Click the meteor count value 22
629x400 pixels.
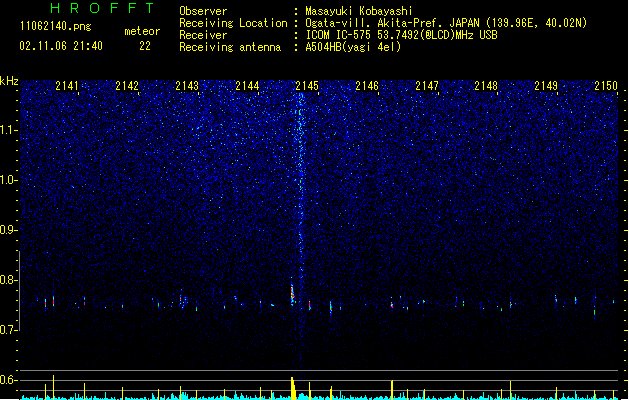tap(145, 46)
